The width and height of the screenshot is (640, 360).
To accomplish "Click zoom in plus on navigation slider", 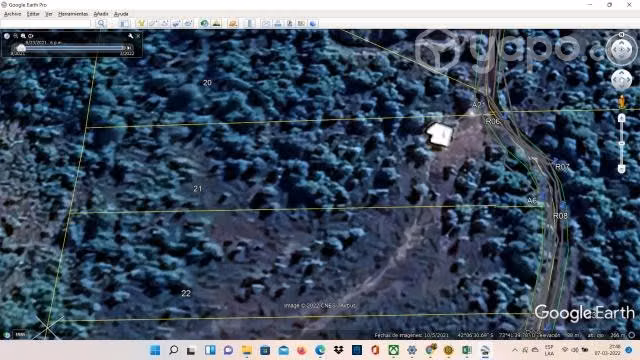I will tap(621, 118).
